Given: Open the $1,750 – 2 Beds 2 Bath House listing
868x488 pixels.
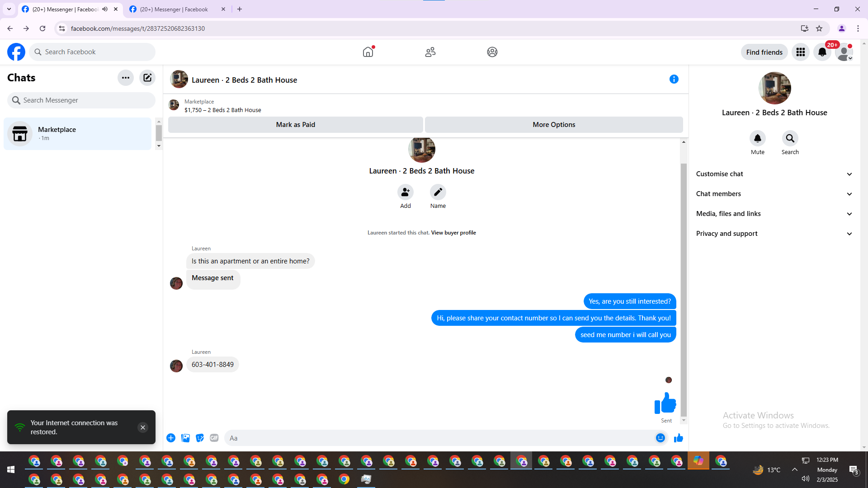Looking at the screenshot, I should 223,110.
